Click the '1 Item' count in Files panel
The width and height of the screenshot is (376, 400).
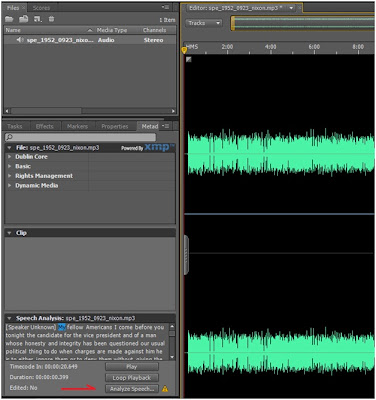coord(167,20)
